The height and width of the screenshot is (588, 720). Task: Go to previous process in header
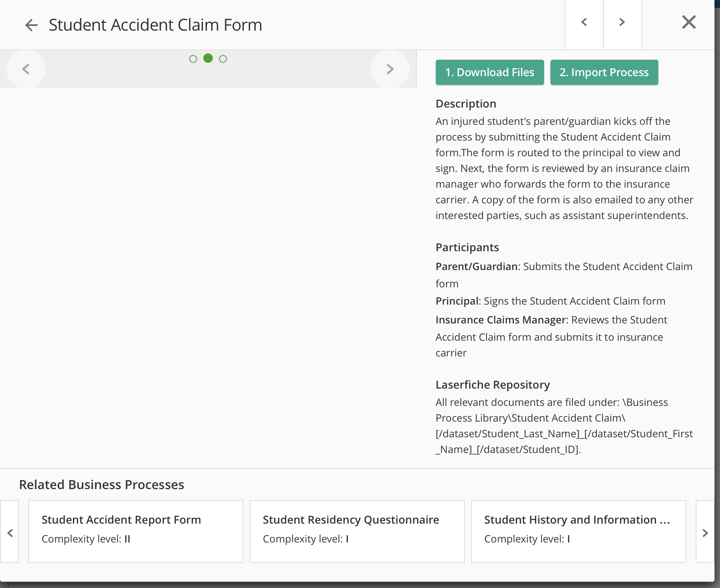pos(584,22)
